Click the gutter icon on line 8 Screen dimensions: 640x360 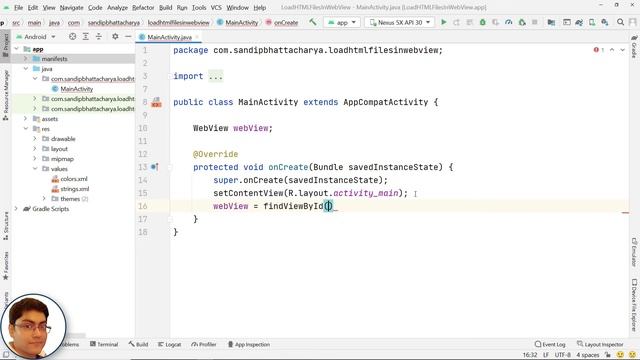click(x=156, y=102)
